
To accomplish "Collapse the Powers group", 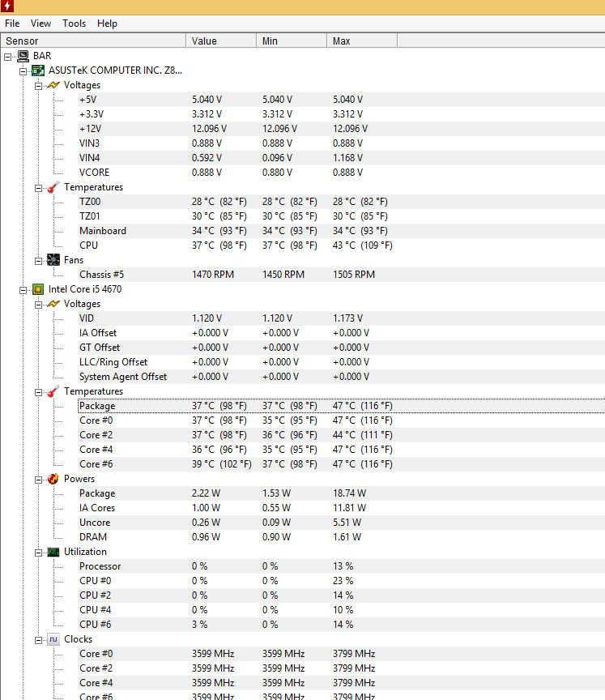I will pos(38,480).
